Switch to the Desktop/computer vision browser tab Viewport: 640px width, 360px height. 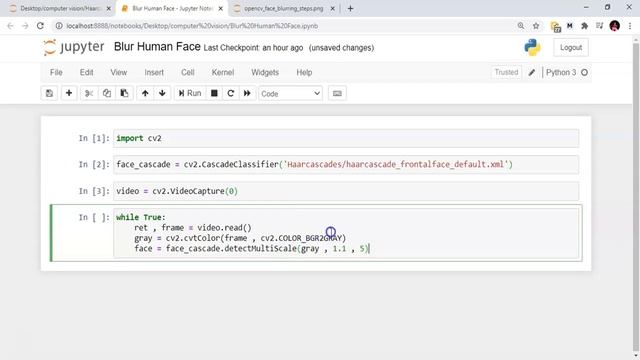point(60,9)
